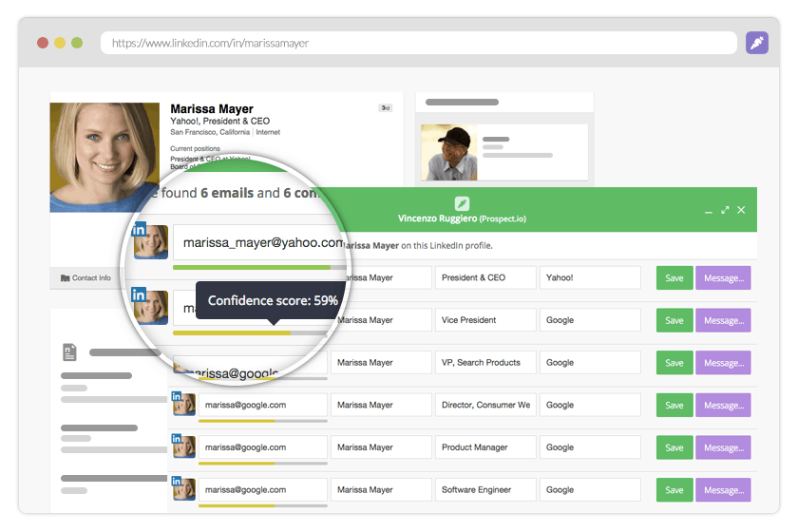Screen dimensions: 798x532
Task: Edit the Software Engineer title field
Action: point(485,489)
